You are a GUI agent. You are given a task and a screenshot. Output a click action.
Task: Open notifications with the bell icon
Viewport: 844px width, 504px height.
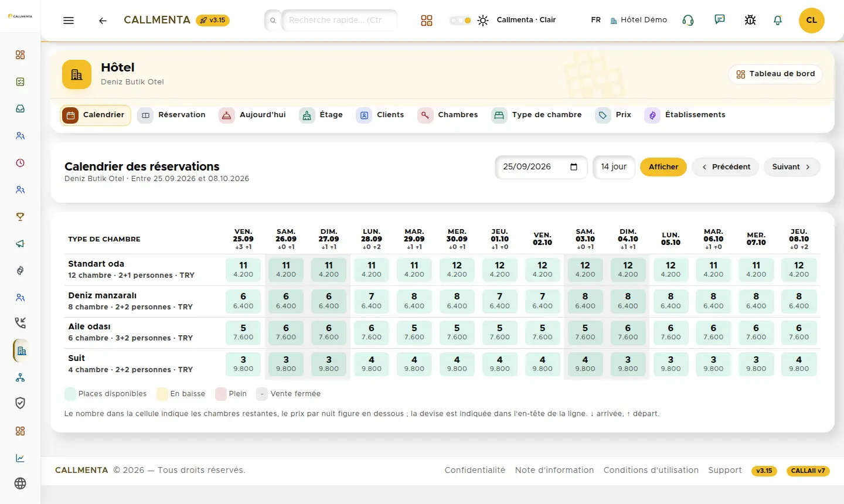point(778,21)
